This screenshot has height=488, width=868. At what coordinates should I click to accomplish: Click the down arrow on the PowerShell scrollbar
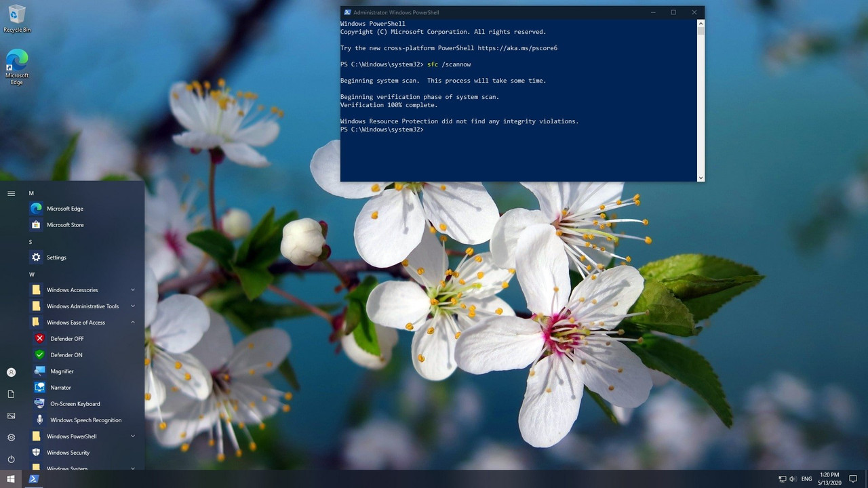(700, 177)
